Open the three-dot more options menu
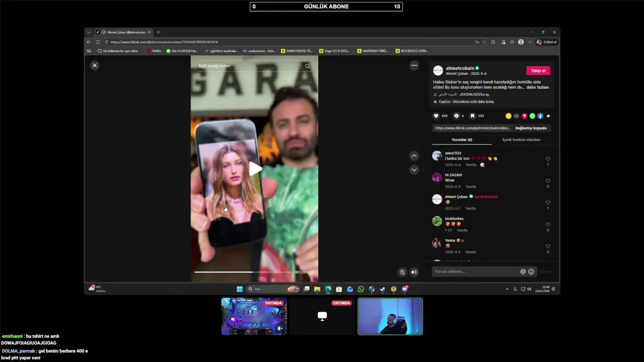Viewport: 644px width, 362px height. (414, 65)
